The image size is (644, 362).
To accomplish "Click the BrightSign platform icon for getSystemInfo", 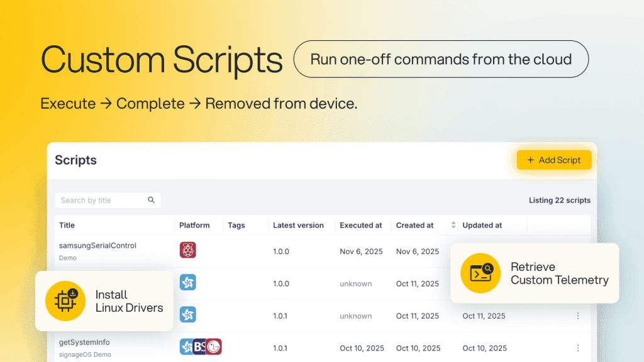I will (199, 347).
